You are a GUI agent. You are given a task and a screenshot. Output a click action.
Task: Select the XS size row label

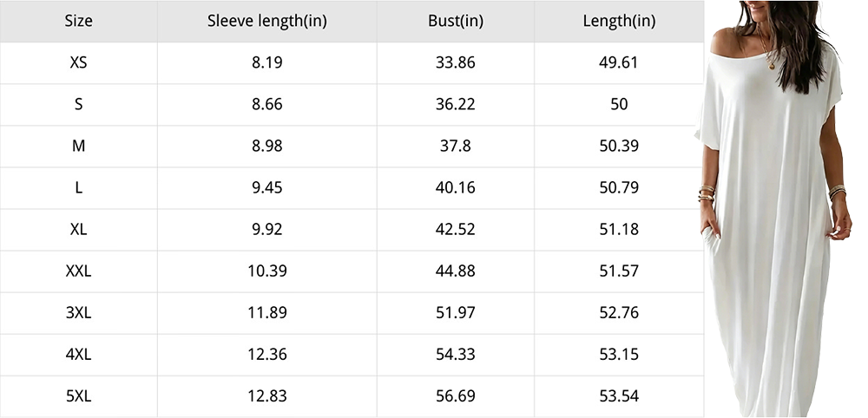79,62
